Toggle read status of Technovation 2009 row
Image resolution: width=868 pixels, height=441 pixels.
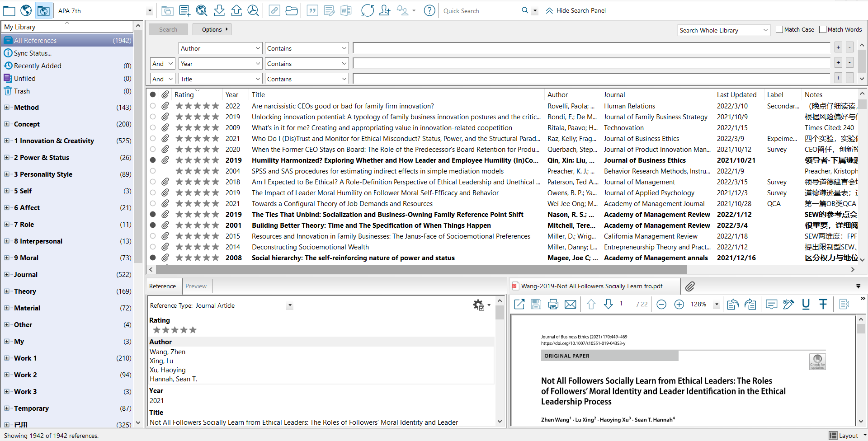coord(153,127)
